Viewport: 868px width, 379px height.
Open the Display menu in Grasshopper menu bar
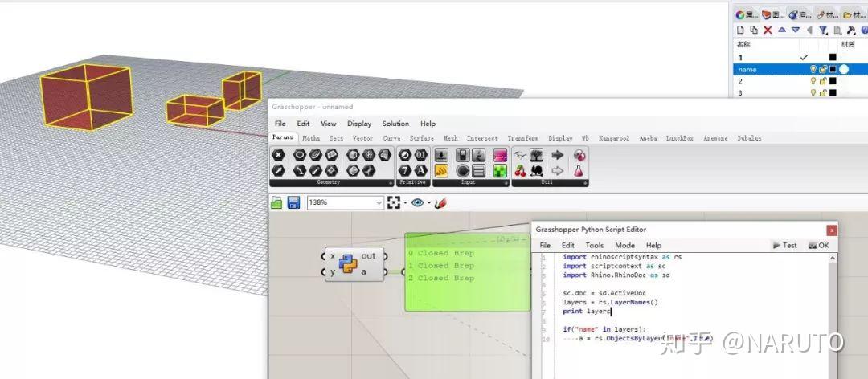coord(359,124)
